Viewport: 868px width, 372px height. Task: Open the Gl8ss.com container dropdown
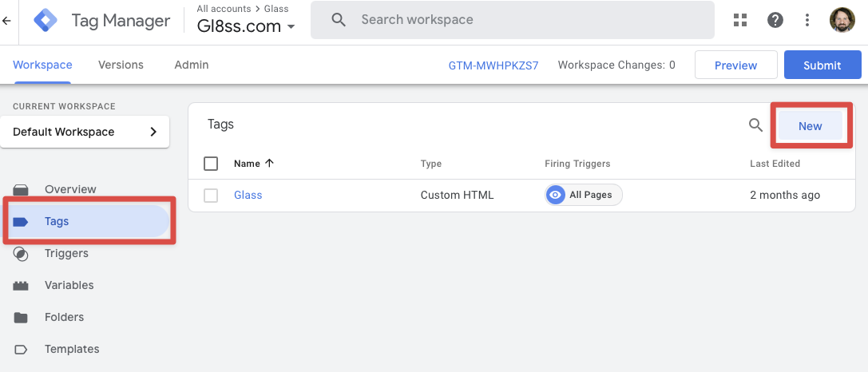coord(246,26)
